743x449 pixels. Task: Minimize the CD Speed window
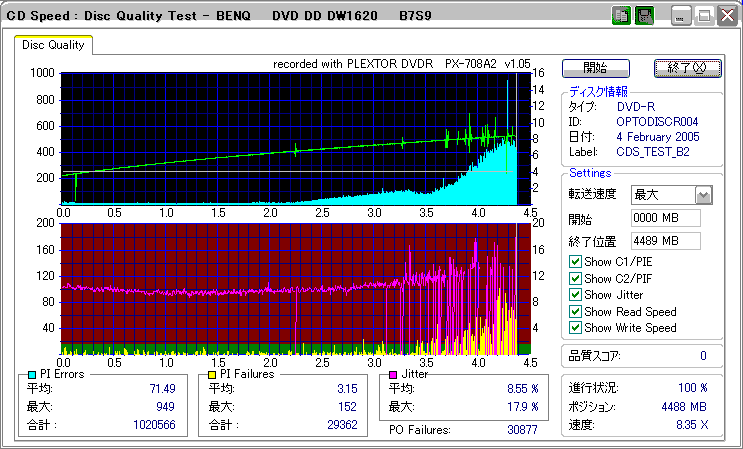(x=681, y=16)
